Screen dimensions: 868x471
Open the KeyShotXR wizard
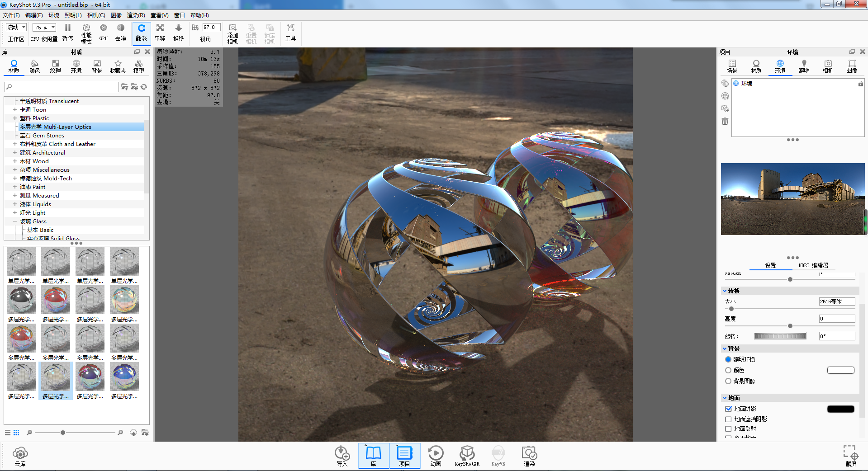[467, 456]
